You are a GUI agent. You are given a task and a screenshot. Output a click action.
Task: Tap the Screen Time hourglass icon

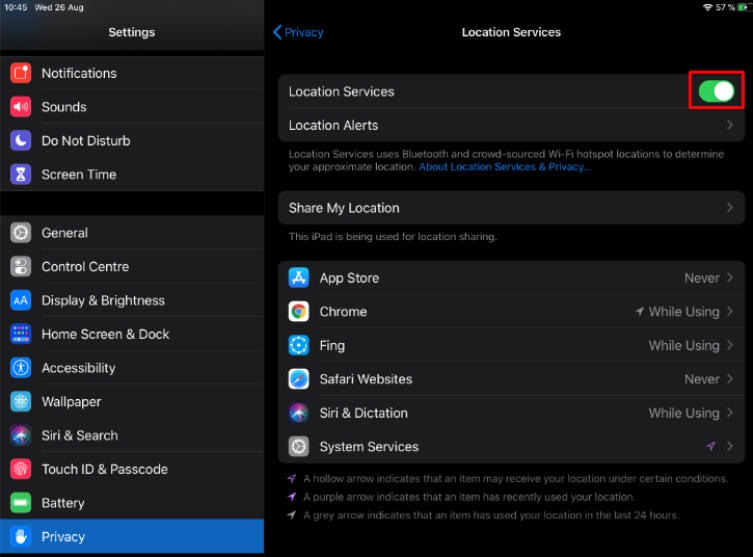click(21, 174)
